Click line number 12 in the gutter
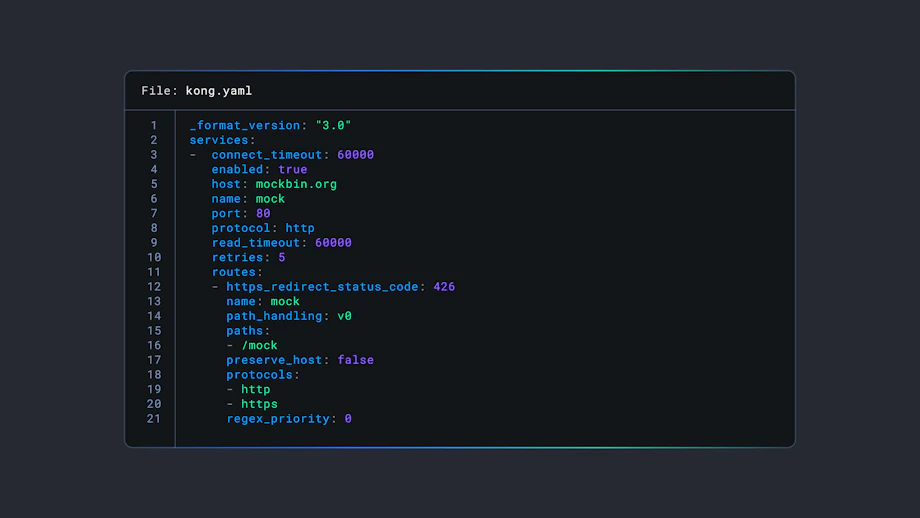The image size is (920, 518). (154, 287)
